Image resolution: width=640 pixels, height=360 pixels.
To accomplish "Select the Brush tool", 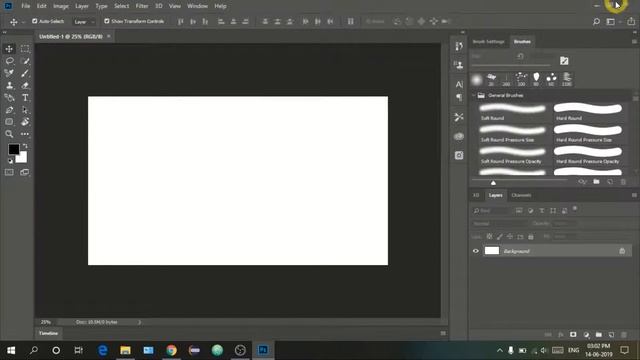I will [25, 73].
